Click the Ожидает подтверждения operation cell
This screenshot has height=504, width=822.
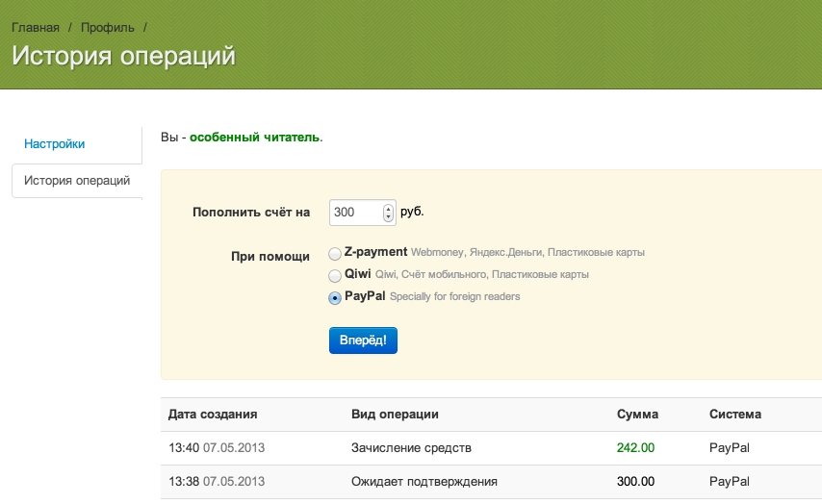pos(424,482)
